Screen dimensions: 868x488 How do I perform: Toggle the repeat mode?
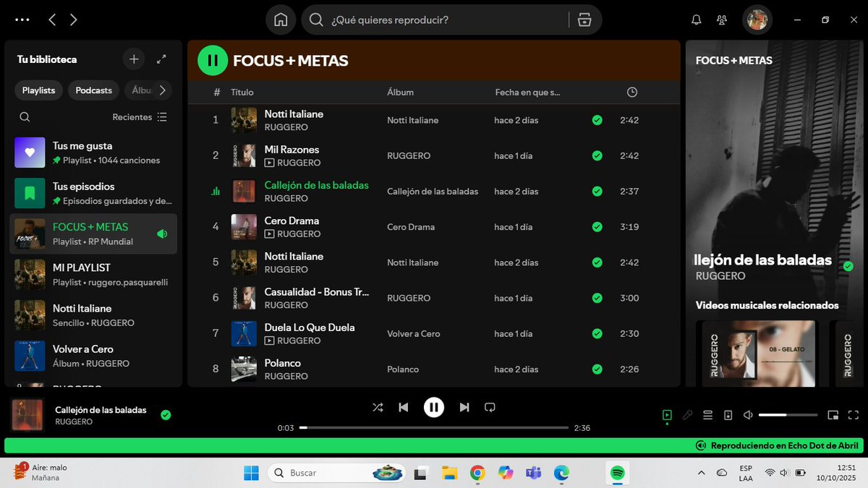[490, 407]
